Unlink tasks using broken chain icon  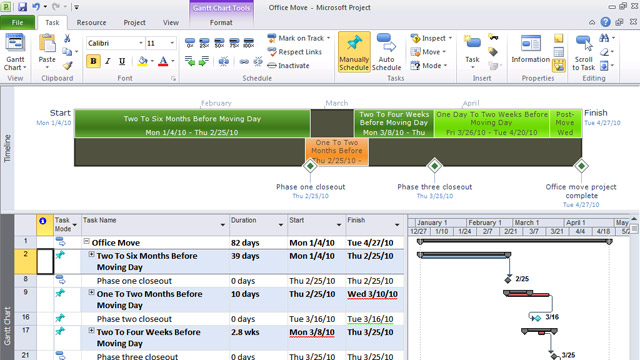click(258, 62)
